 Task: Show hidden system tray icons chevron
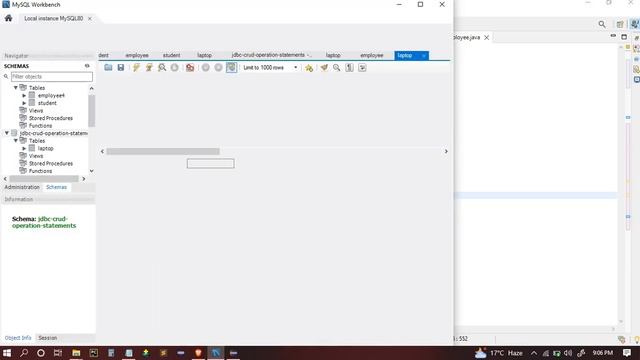pyautogui.click(x=534, y=353)
